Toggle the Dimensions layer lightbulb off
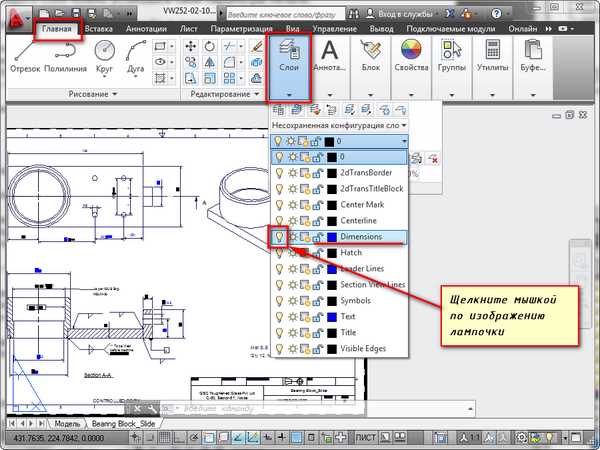Screen dimensions: 600x450 pos(281,237)
